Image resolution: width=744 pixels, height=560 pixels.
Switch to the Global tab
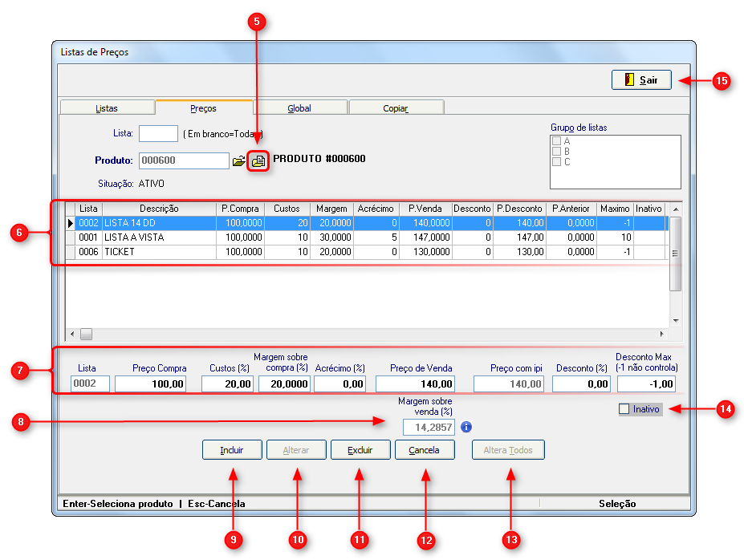click(300, 108)
